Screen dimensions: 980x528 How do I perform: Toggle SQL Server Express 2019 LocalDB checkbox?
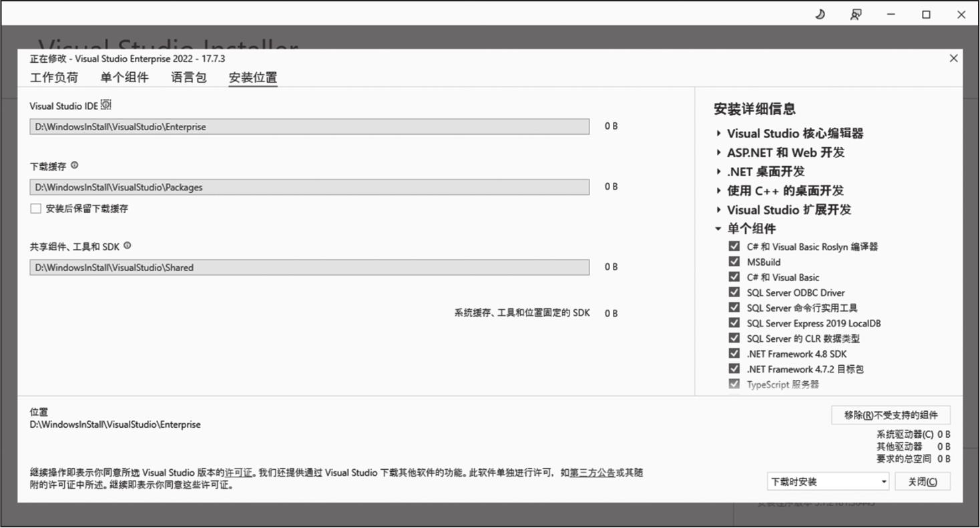click(734, 323)
